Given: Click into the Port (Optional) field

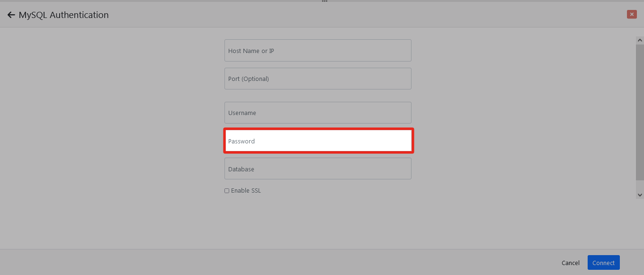Looking at the screenshot, I should [318, 79].
